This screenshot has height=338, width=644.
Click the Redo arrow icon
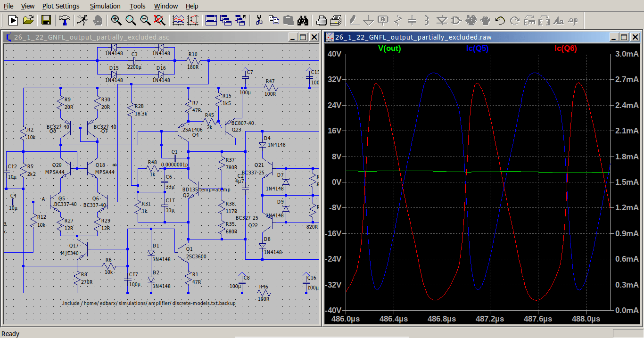(515, 20)
